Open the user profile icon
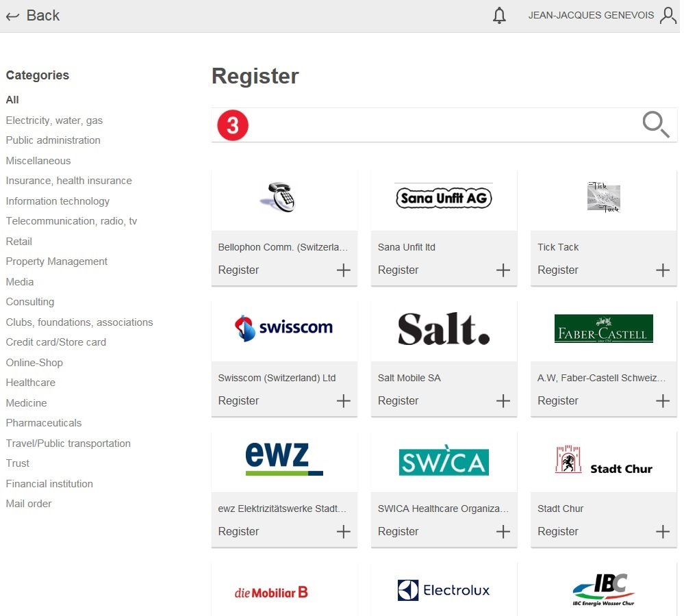The width and height of the screenshot is (684, 616). tap(668, 15)
